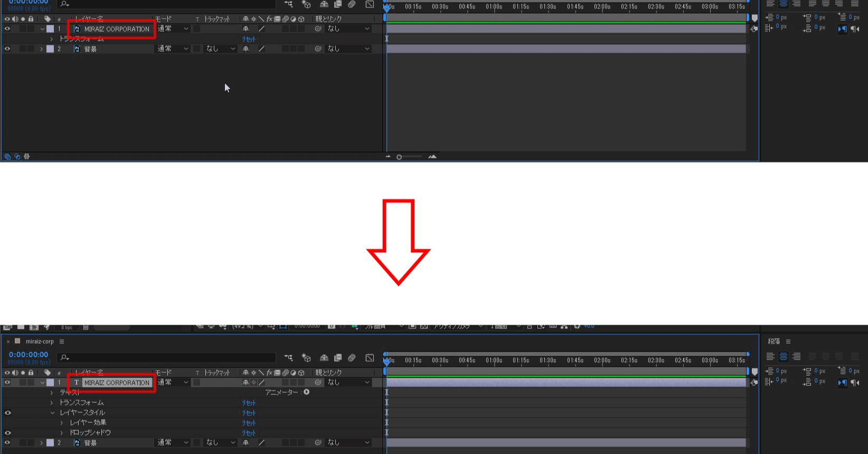Toggle visibility of レイヤースタイル
The image size is (868, 454).
(7, 413)
